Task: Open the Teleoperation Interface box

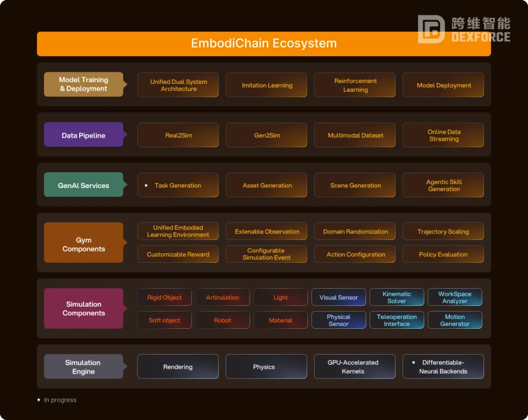Action: [396, 320]
